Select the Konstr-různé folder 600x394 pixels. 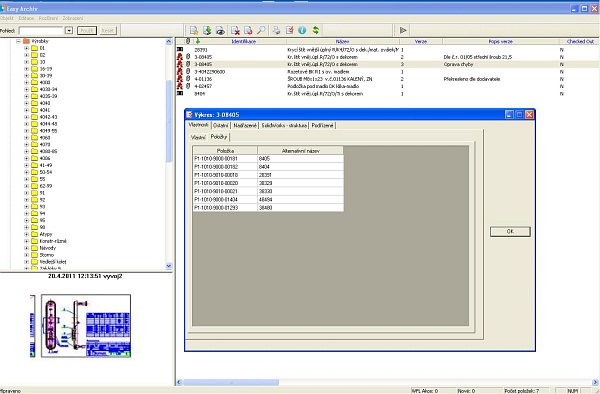[x=53, y=241]
